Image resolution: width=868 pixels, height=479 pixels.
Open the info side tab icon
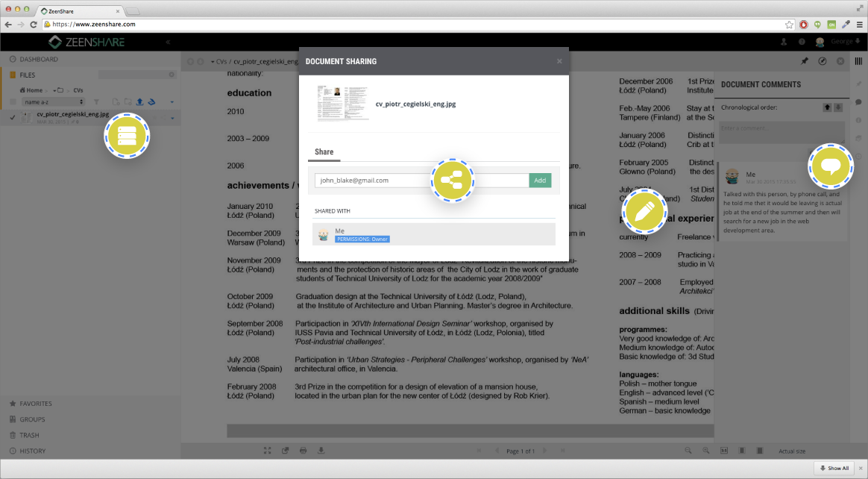858,120
